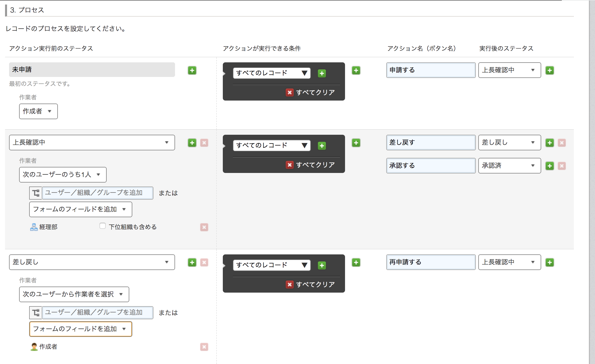
Task: Add status row after 上長確認中 status
Action: tap(192, 143)
